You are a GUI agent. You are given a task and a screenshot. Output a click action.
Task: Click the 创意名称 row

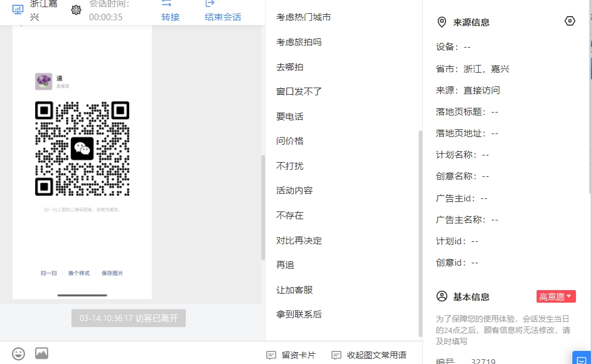[x=463, y=177]
